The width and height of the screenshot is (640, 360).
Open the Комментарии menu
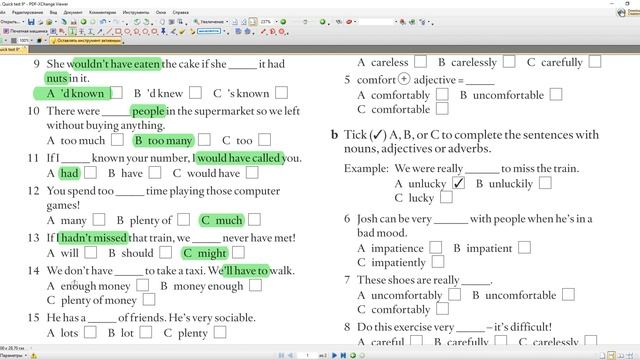click(x=102, y=13)
